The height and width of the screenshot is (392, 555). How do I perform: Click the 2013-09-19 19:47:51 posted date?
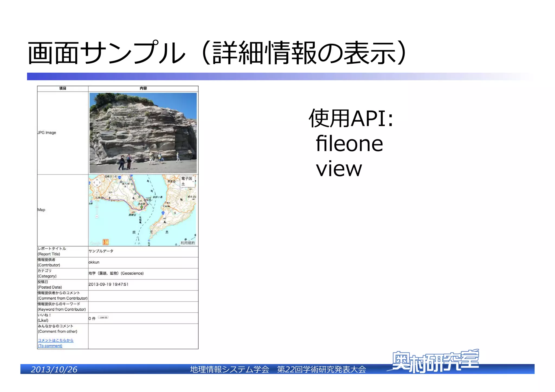108,284
